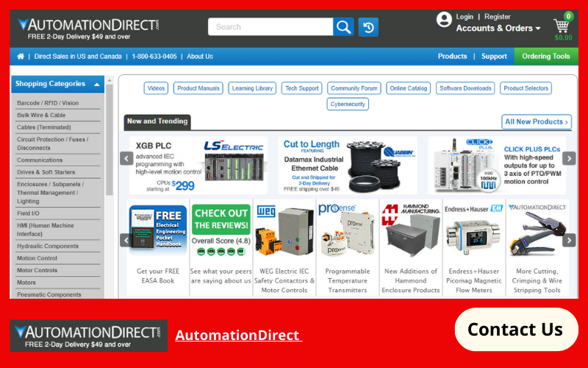Open the About Us link

pos(200,57)
